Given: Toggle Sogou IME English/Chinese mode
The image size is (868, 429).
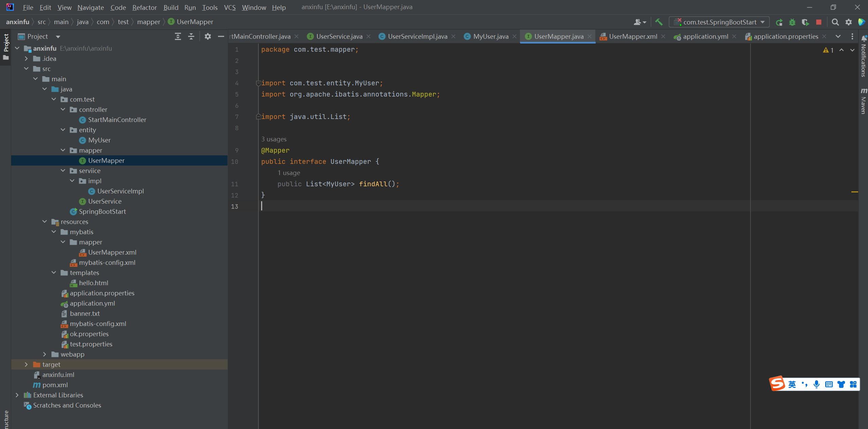Looking at the screenshot, I should pos(792,384).
